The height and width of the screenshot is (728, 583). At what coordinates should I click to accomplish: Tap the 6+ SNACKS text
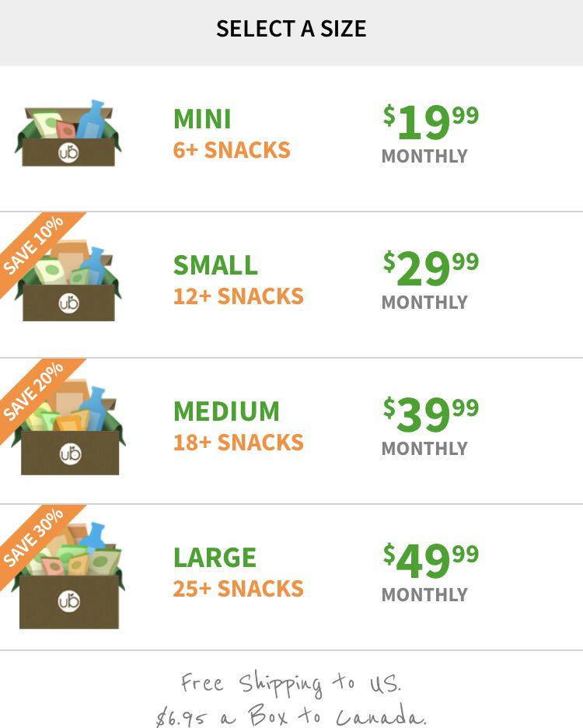232,150
